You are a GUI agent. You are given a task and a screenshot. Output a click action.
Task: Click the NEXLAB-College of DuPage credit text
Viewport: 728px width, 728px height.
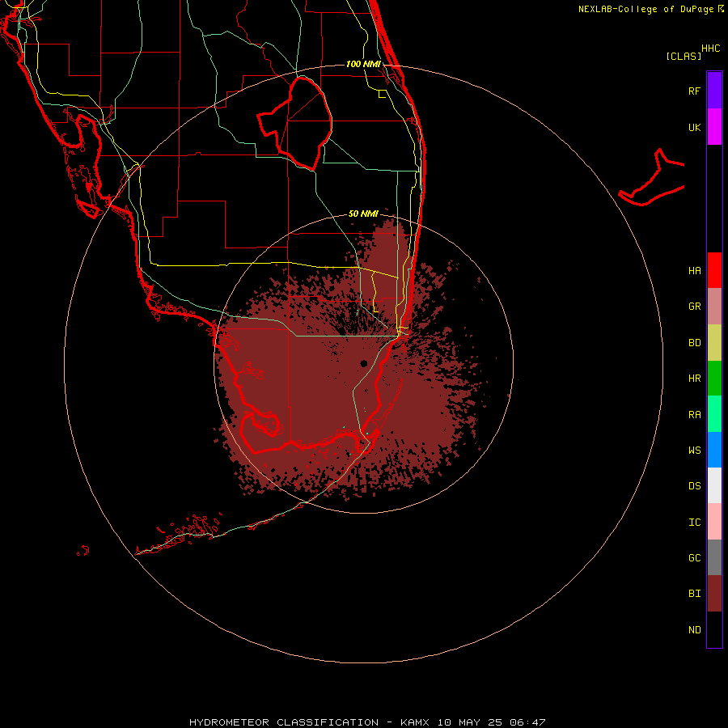click(646, 9)
